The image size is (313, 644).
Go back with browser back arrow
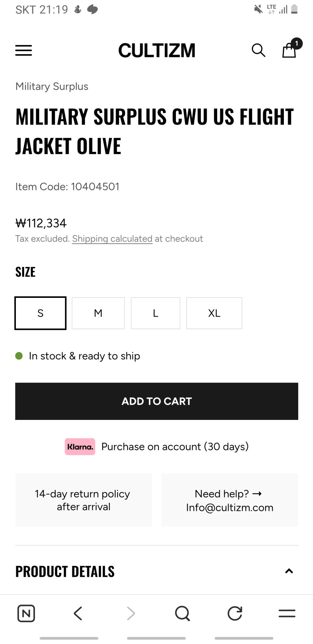[x=78, y=613]
